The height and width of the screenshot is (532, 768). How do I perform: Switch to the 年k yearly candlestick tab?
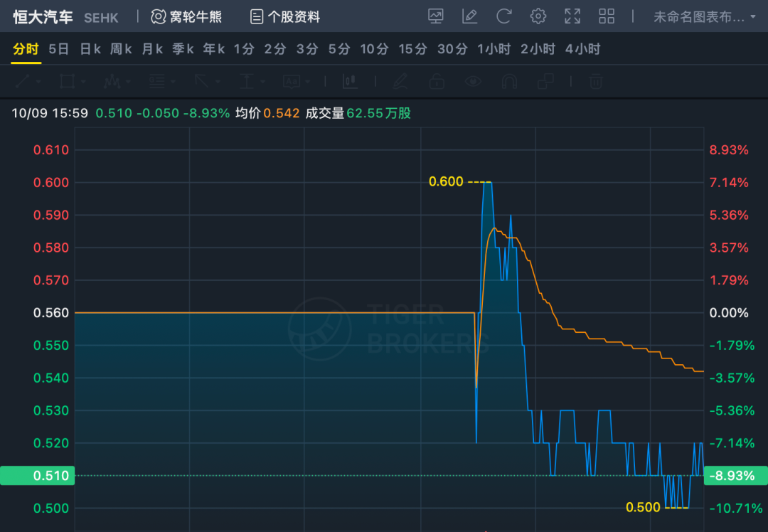point(214,49)
